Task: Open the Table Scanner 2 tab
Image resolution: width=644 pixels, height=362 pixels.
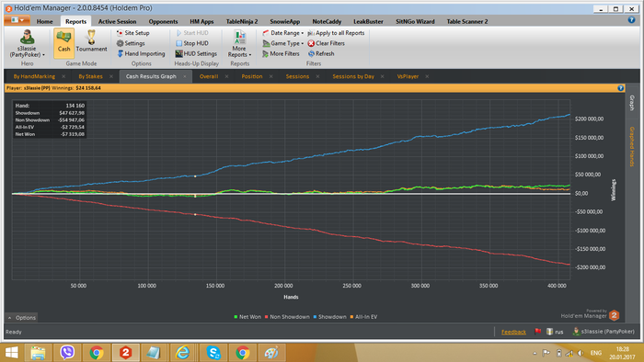Action: click(x=467, y=21)
